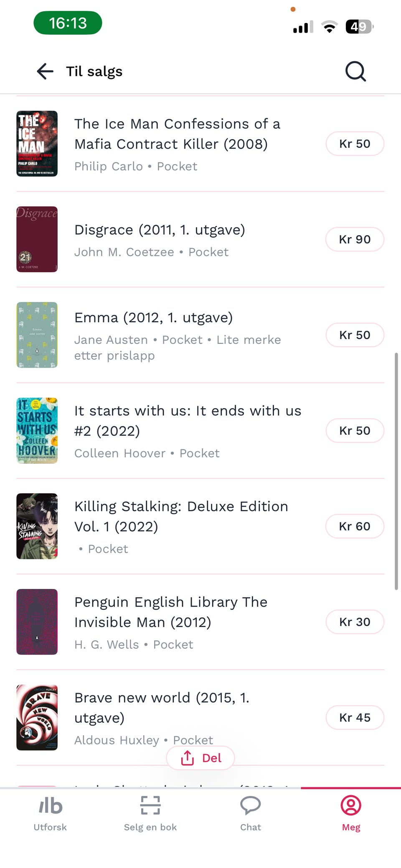Screen dimensions: 401x868
Task: Tap Disgrace book cover thumbnail
Action: [37, 239]
